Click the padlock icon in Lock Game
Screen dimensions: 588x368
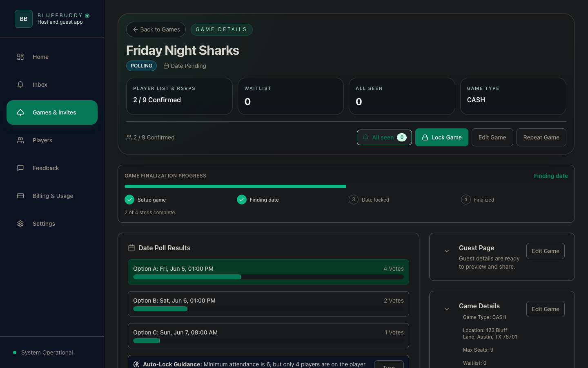425,137
